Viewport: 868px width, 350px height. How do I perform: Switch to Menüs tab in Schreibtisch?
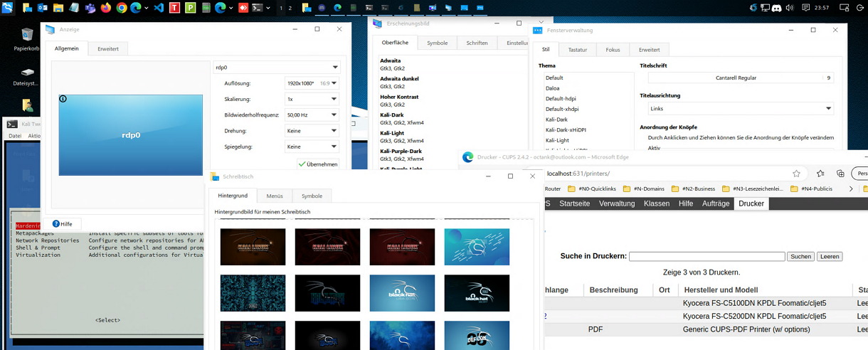coord(275,196)
